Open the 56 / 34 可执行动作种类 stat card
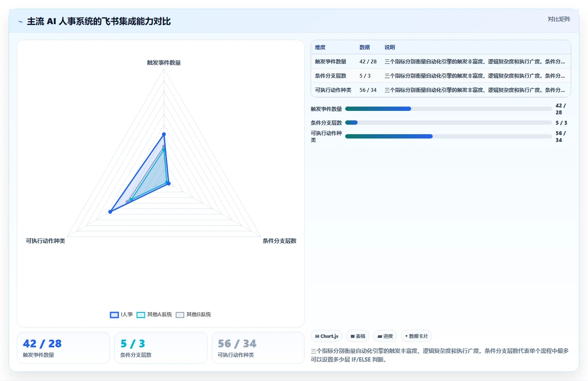Image resolution: width=588 pixels, height=381 pixels. point(258,348)
